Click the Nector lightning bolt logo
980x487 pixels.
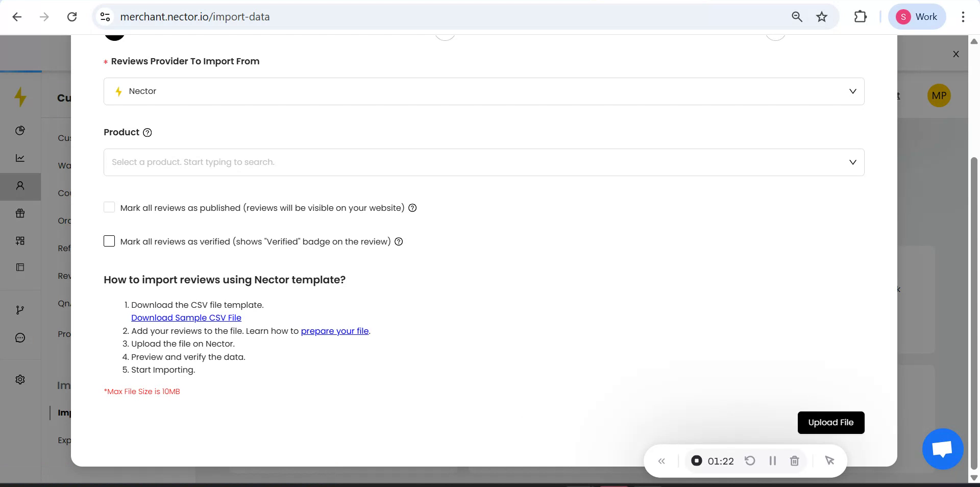tap(21, 96)
